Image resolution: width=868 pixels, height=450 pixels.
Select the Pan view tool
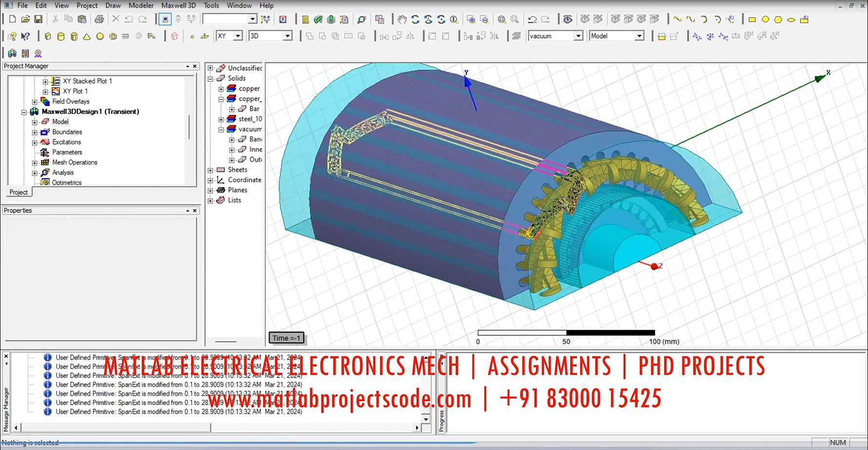click(x=402, y=19)
